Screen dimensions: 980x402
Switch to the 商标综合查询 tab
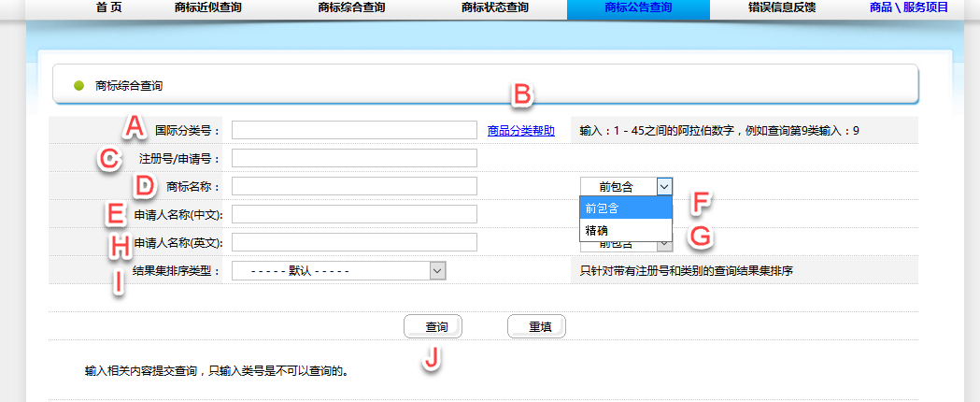coord(351,8)
